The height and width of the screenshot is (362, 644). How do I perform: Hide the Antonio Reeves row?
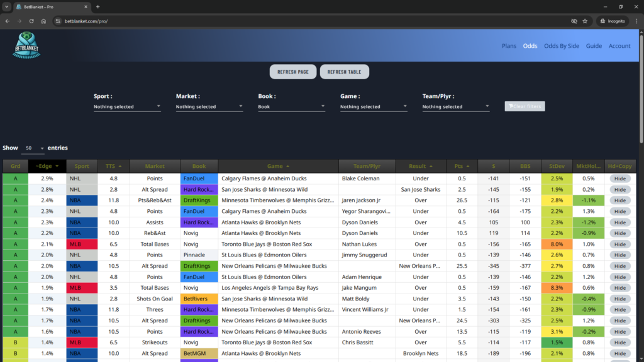click(619, 332)
